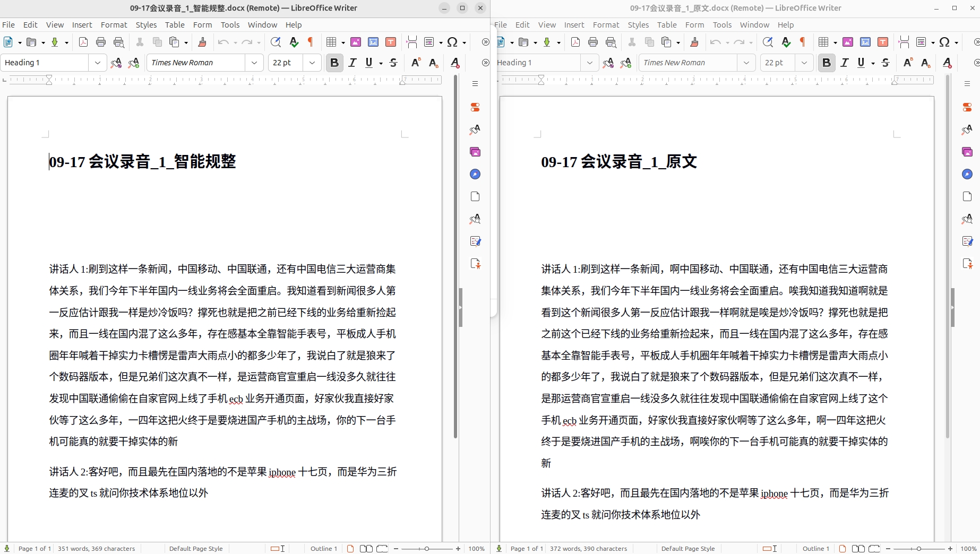Expand Font Size dropdown in right window
The image size is (980, 554).
coord(804,63)
